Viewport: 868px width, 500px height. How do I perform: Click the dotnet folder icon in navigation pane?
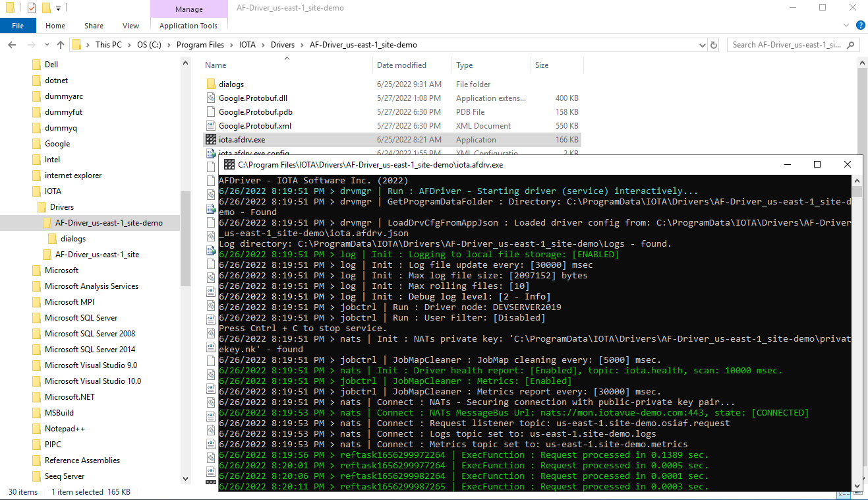tap(36, 80)
